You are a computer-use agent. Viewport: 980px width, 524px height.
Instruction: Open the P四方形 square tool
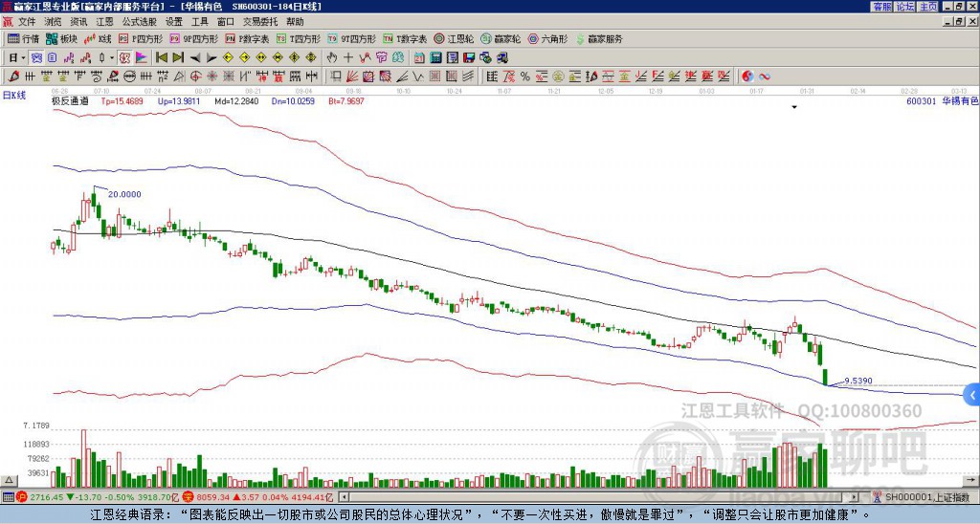click(141, 38)
